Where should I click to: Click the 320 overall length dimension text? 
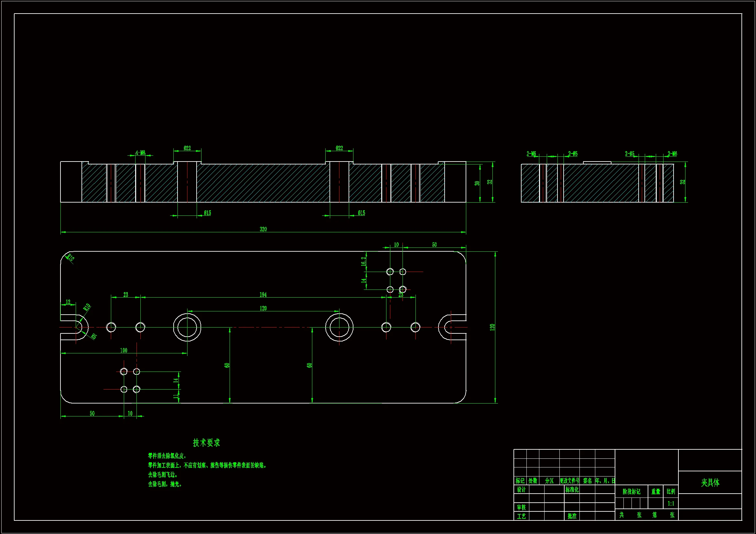click(263, 229)
